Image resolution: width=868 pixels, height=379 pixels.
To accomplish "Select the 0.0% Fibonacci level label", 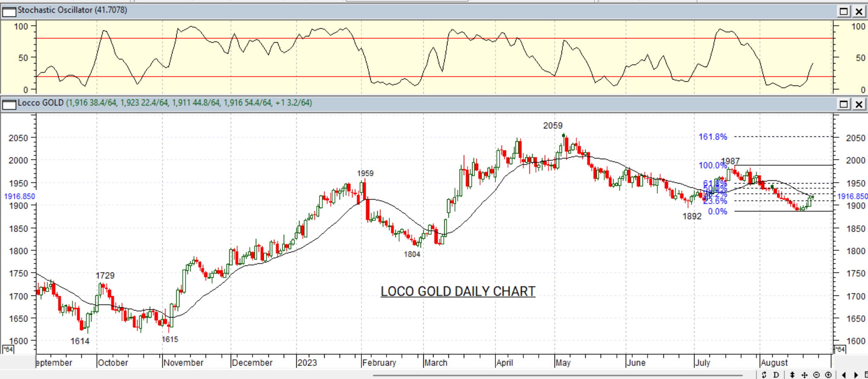I will [x=718, y=212].
